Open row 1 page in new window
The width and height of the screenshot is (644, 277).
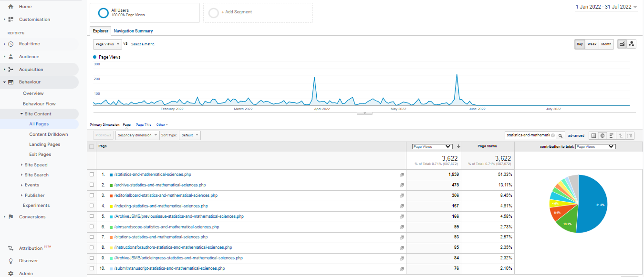point(402,175)
